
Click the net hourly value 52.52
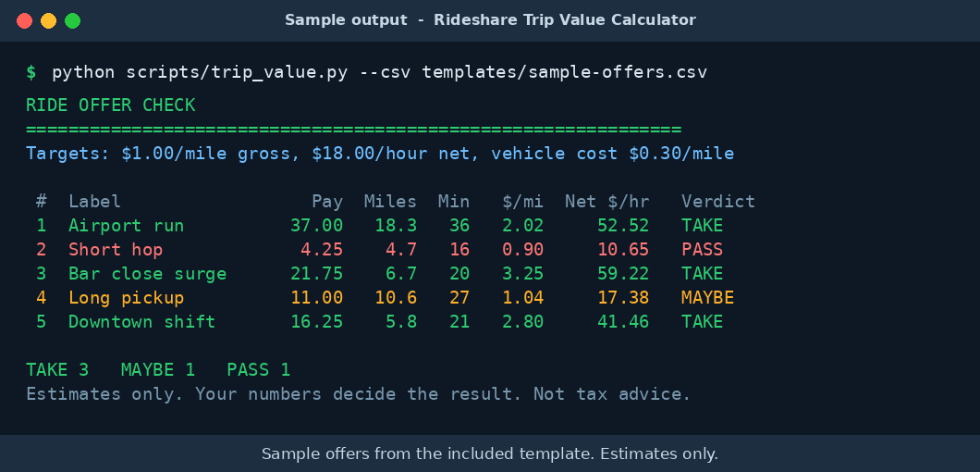(x=623, y=226)
